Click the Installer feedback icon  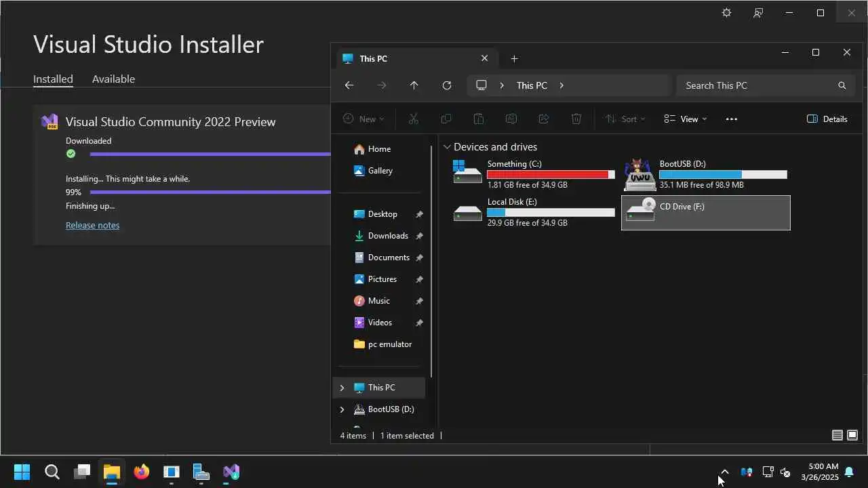tap(758, 13)
